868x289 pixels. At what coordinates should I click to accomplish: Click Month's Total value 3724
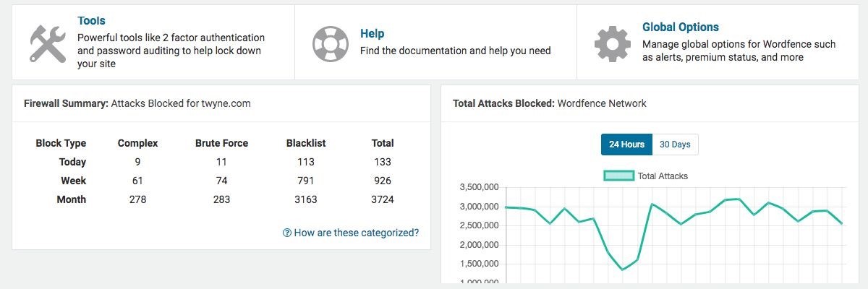(383, 199)
